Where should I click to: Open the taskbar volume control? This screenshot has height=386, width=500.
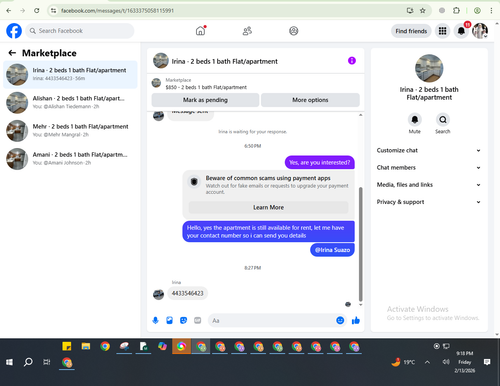pyautogui.click(x=446, y=362)
